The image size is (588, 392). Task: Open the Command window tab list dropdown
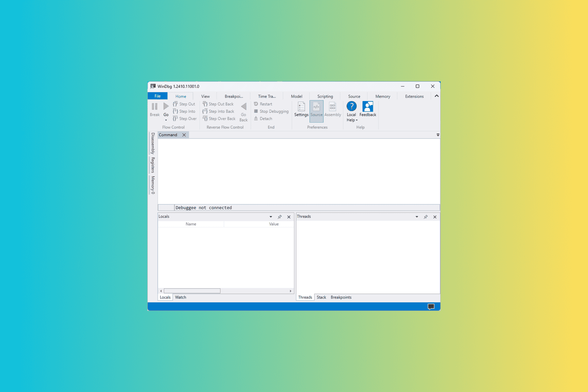click(x=438, y=135)
